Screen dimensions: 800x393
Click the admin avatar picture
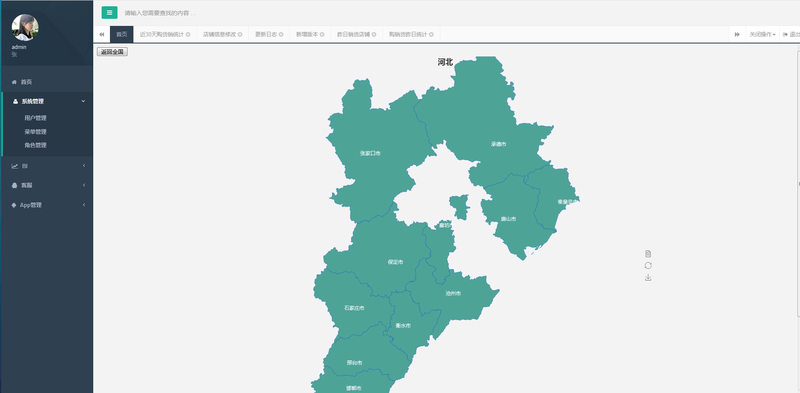[25, 28]
